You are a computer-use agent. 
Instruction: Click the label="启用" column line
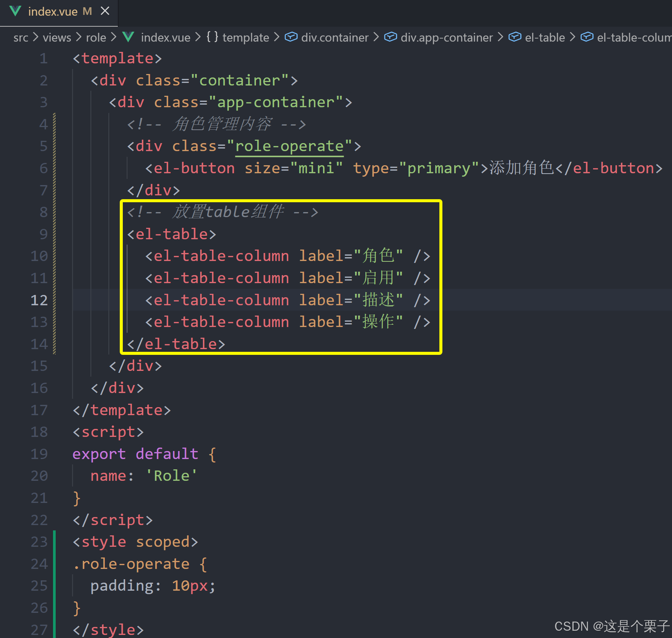point(288,278)
